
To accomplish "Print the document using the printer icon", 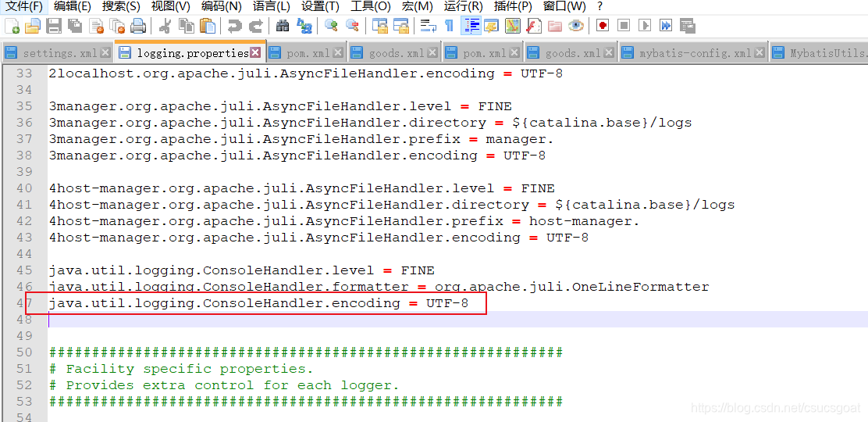I will coord(138,26).
